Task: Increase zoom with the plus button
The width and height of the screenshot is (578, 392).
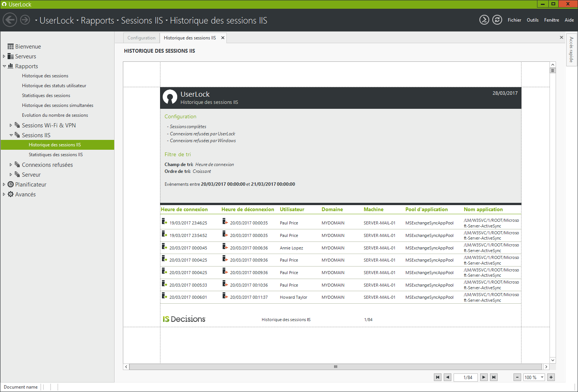Action: [551, 377]
